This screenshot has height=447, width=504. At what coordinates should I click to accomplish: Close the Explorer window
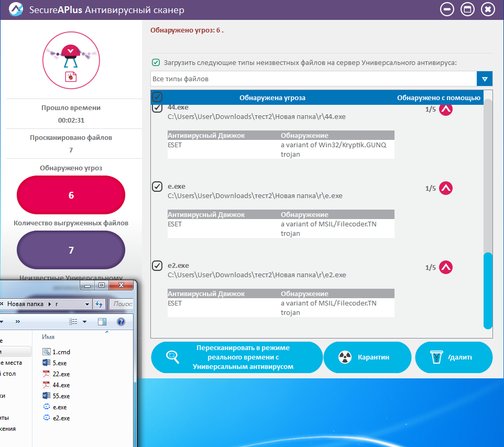click(121, 285)
